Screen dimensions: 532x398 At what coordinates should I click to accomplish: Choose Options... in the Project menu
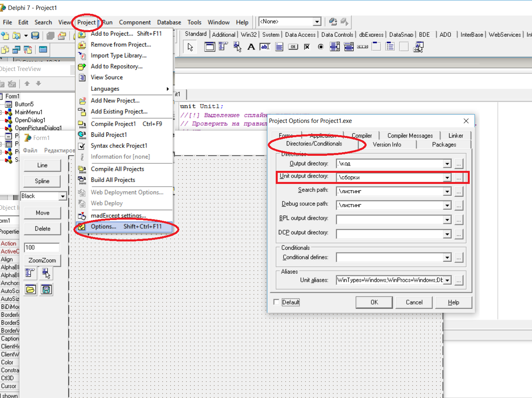coord(124,227)
